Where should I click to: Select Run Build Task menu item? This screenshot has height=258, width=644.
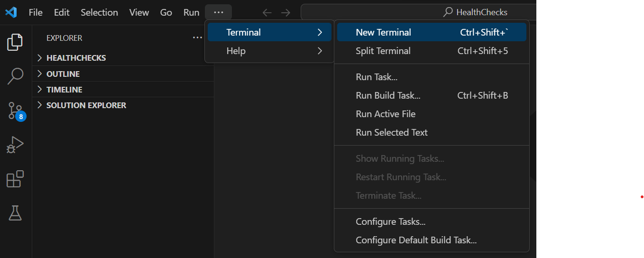[x=432, y=95]
